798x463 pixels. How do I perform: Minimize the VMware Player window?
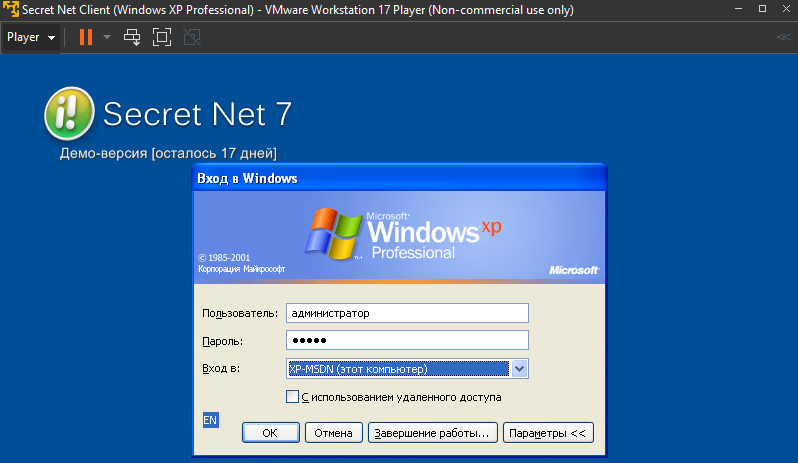point(738,9)
